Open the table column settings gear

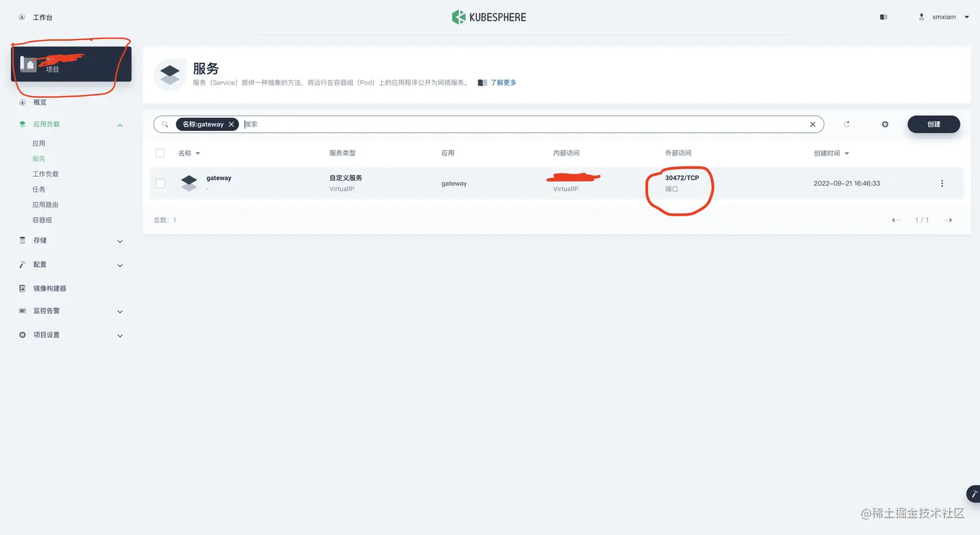click(x=885, y=124)
